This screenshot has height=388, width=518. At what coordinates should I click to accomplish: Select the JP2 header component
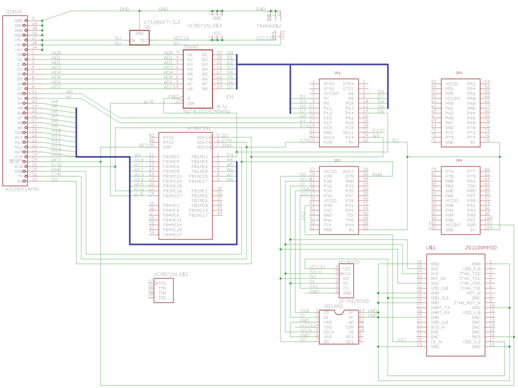pyautogui.click(x=339, y=200)
